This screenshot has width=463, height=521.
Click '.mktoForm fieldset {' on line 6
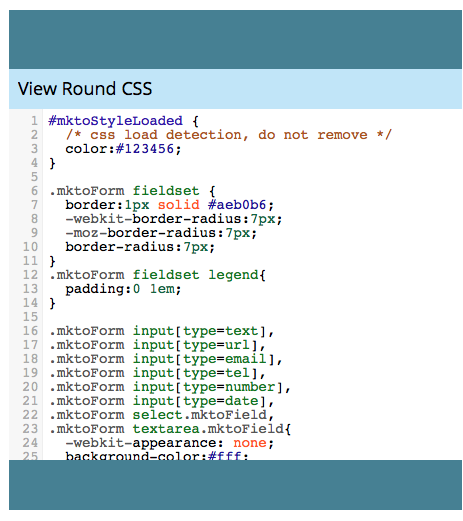pos(133,191)
